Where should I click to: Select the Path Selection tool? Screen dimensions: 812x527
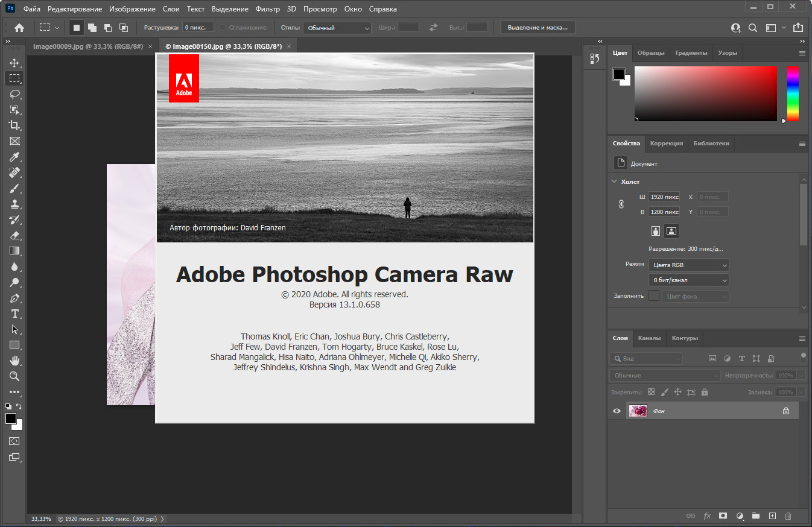pyautogui.click(x=14, y=329)
